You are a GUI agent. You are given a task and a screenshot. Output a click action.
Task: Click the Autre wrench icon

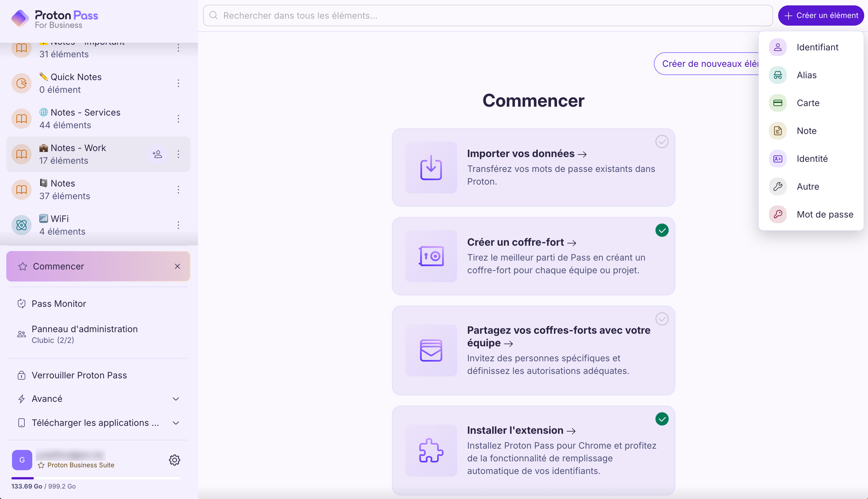click(778, 186)
